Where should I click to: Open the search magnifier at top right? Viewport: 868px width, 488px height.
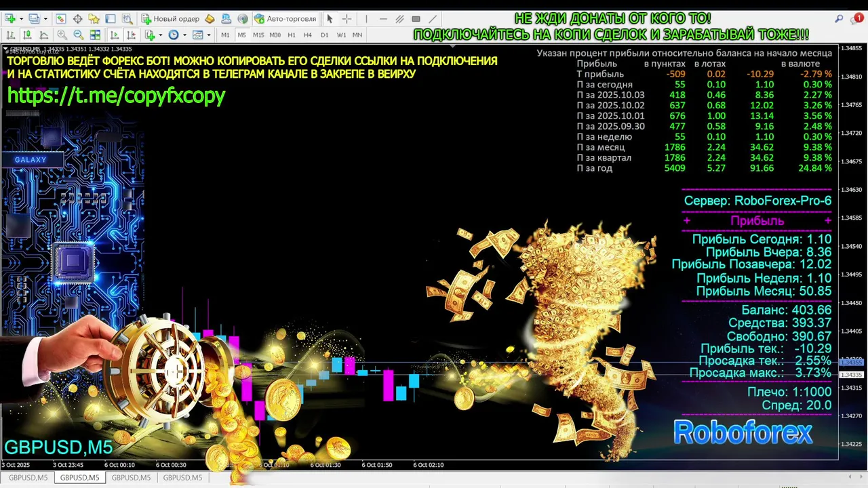click(839, 19)
